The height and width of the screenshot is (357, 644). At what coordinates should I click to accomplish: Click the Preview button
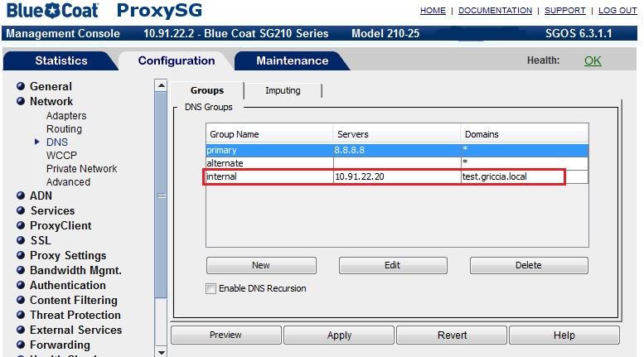226,335
